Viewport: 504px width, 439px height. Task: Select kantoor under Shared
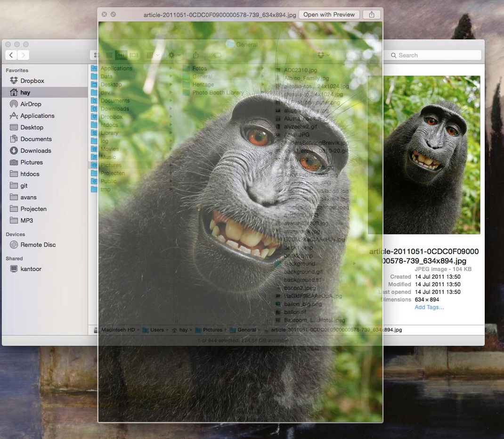(45, 269)
